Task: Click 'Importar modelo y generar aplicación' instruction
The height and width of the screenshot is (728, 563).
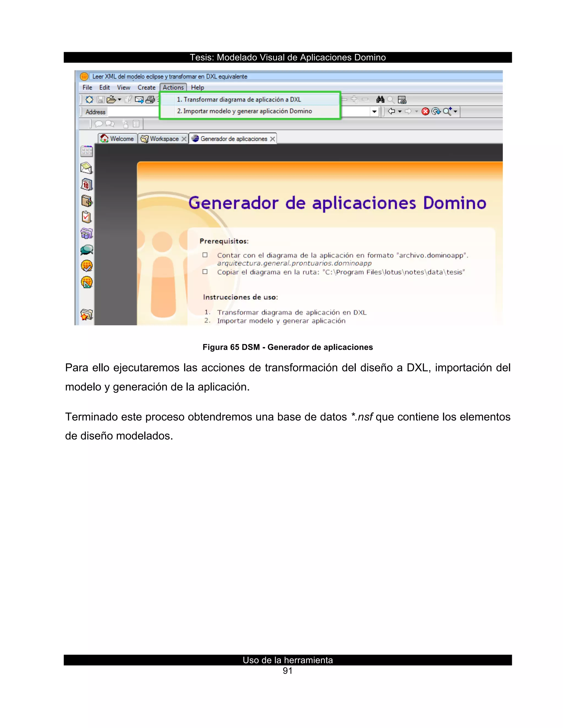Action: click(281, 321)
